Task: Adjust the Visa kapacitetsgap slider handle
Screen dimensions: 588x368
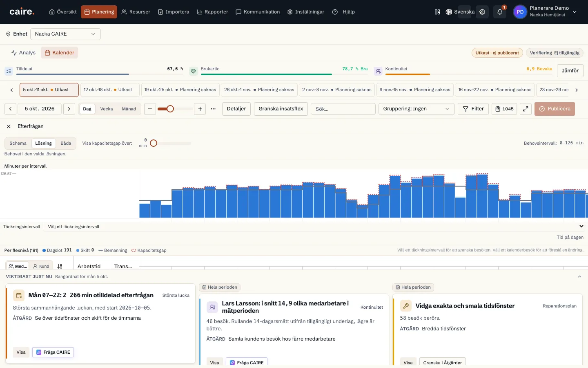Action: click(x=154, y=143)
